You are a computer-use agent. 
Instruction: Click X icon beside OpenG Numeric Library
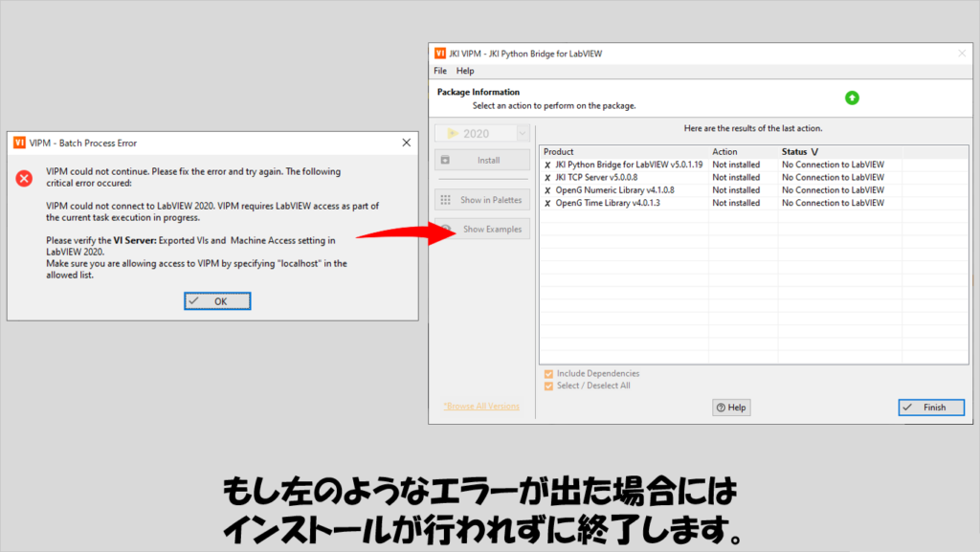(x=547, y=190)
